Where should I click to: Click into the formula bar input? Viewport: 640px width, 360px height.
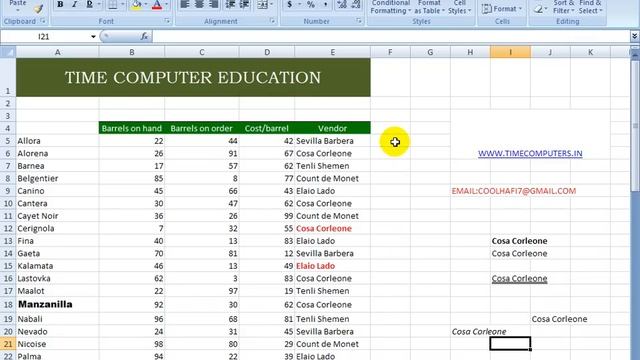(x=390, y=37)
